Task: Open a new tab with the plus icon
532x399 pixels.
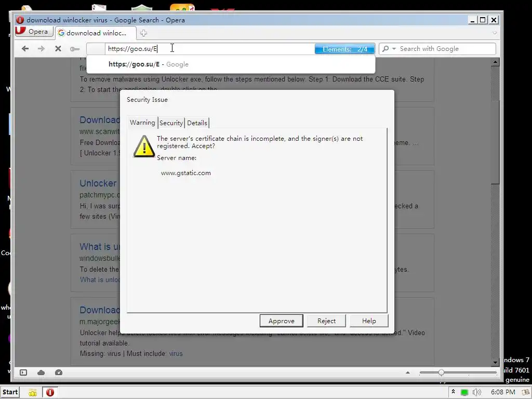Action: (x=143, y=33)
